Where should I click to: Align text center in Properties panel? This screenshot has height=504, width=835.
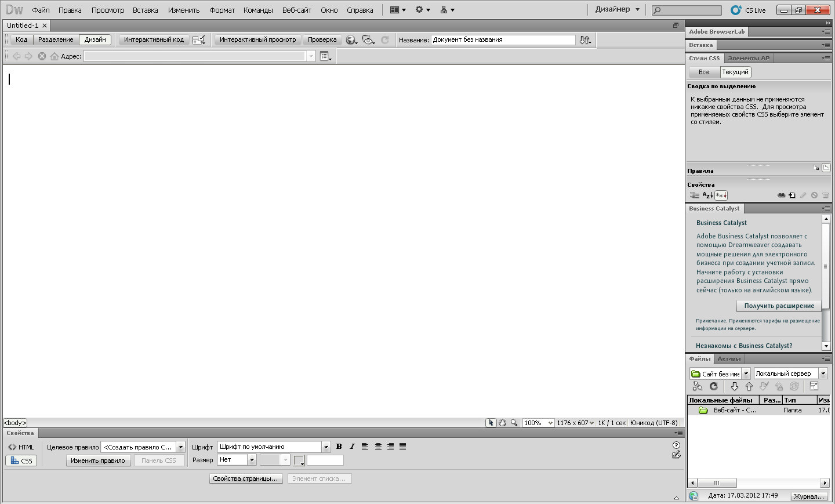click(378, 447)
